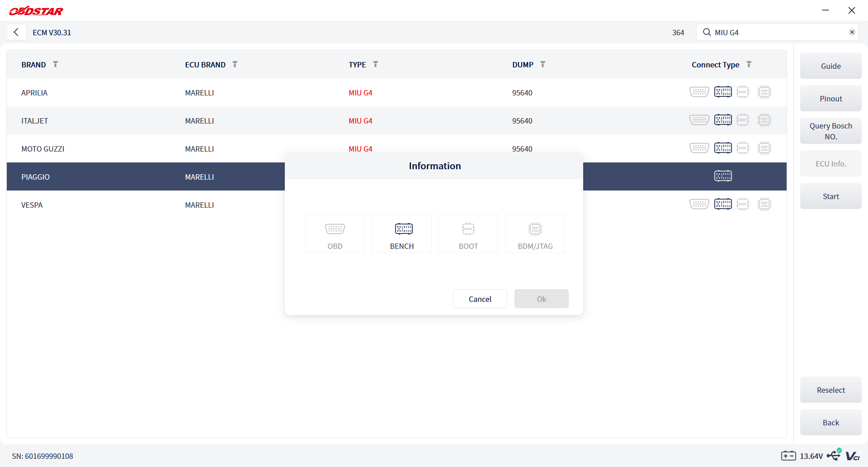Click the Back button in sidebar
This screenshot has height=467, width=868.
(x=831, y=422)
